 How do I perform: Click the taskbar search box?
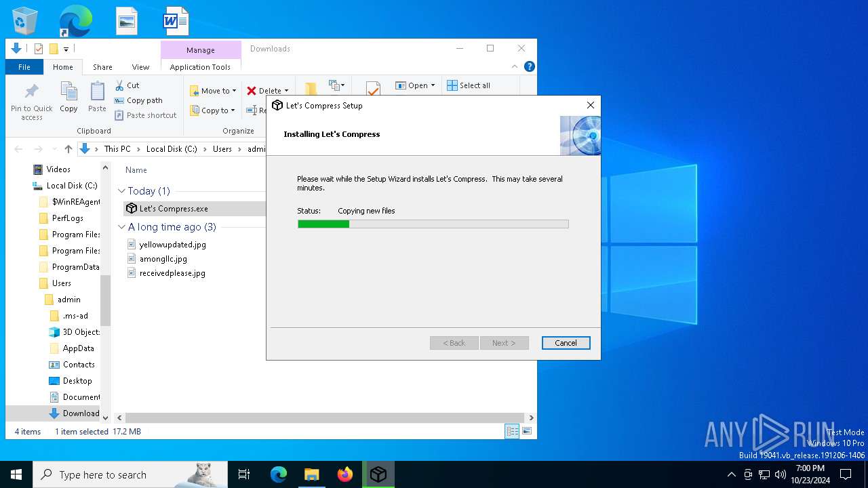(x=130, y=474)
